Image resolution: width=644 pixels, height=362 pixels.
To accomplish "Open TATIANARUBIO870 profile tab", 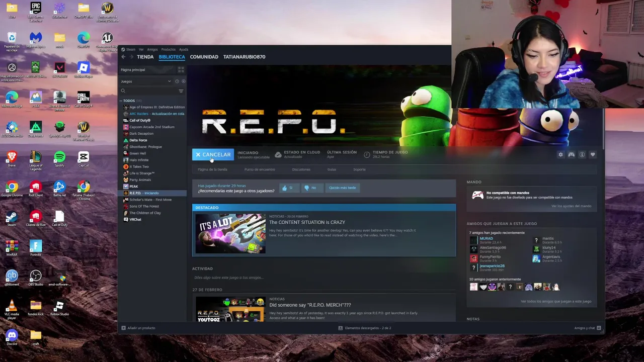I will coord(244,57).
